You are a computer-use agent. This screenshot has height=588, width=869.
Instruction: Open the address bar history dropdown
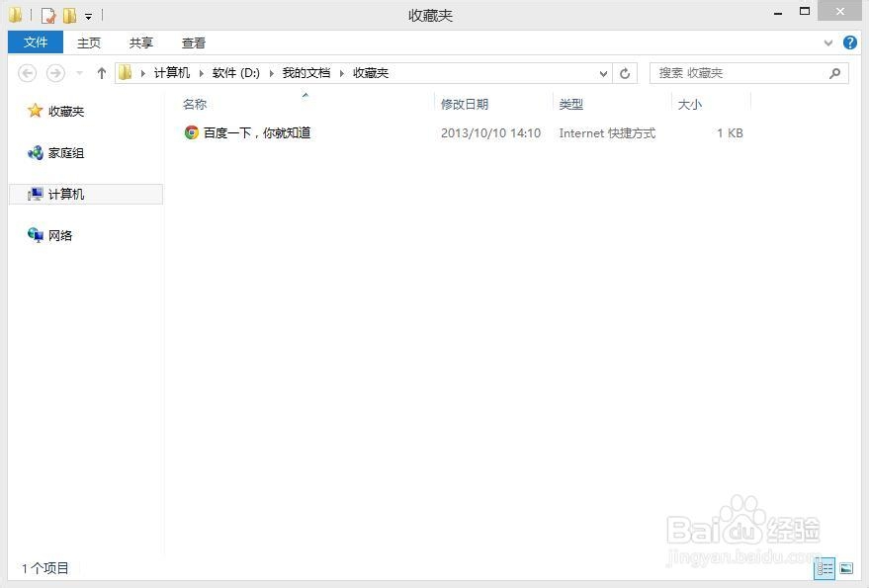603,73
